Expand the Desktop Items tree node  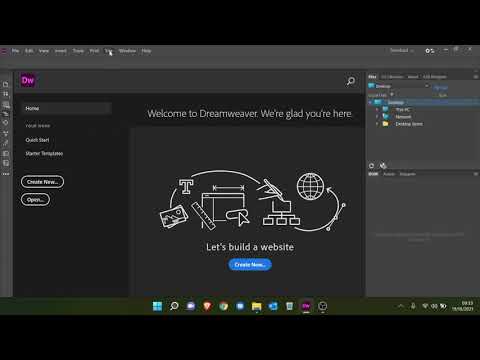click(377, 124)
